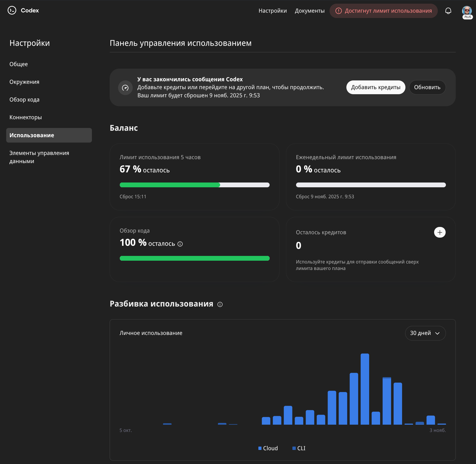Click the plus icon to add credits
The height and width of the screenshot is (464, 476).
tap(440, 232)
